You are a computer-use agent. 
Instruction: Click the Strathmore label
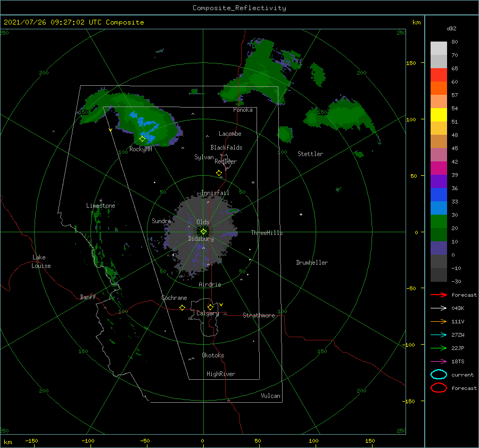259,315
